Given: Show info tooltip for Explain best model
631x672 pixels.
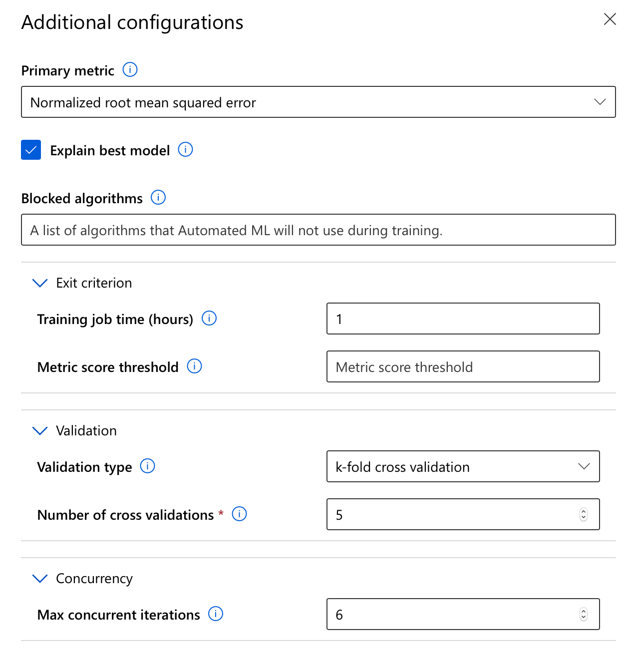Looking at the screenshot, I should pos(185,149).
